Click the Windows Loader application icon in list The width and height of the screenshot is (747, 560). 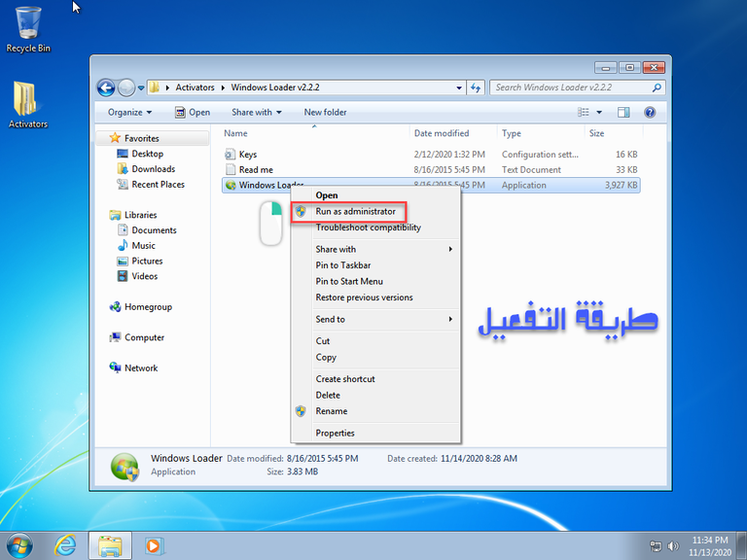click(x=231, y=186)
